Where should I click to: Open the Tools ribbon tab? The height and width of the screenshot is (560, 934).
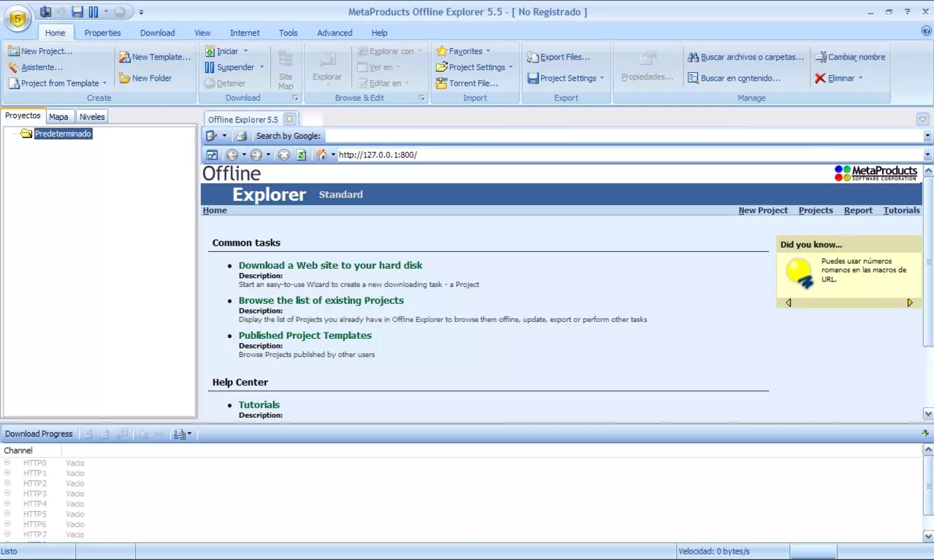pyautogui.click(x=288, y=33)
